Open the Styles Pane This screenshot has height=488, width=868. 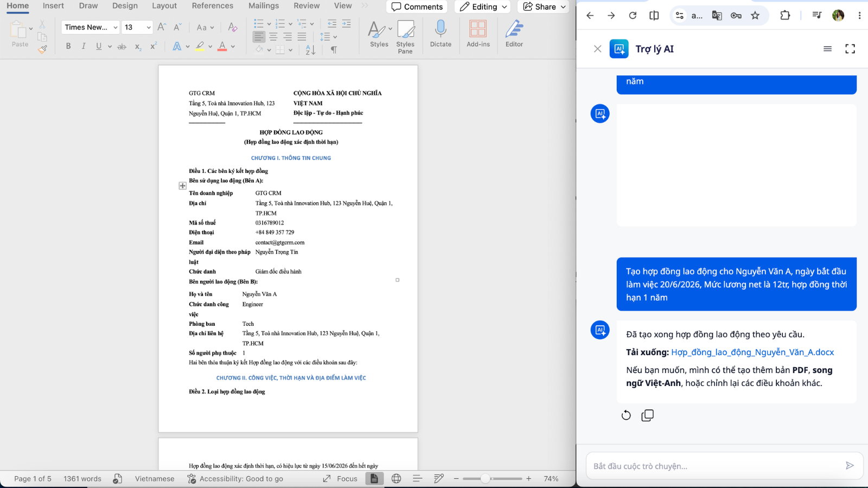pos(405,36)
